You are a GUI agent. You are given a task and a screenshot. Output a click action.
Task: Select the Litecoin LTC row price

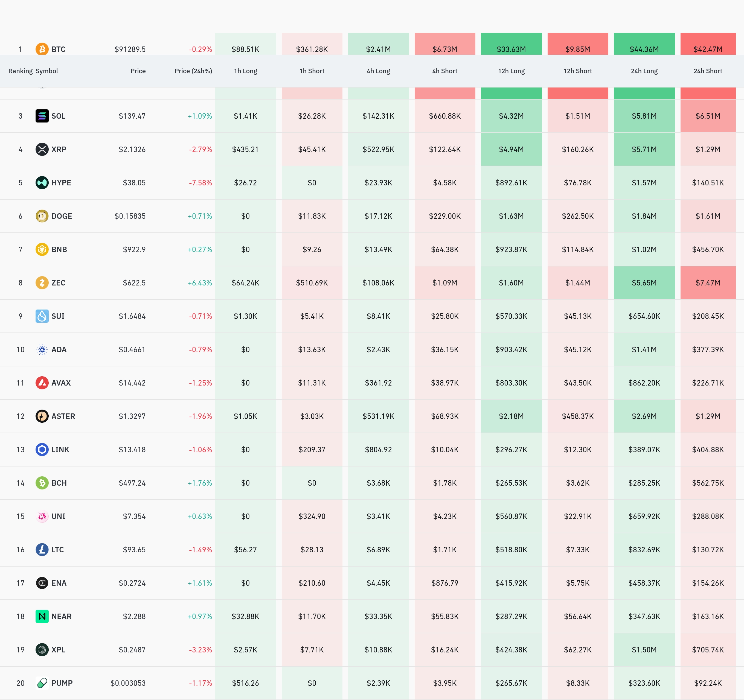[134, 550]
